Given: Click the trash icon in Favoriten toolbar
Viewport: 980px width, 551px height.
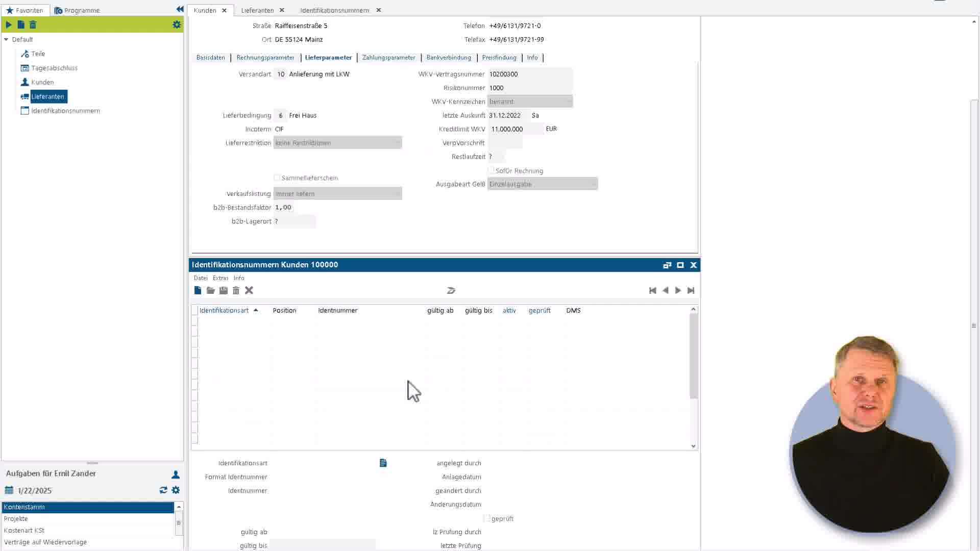Looking at the screenshot, I should (33, 24).
